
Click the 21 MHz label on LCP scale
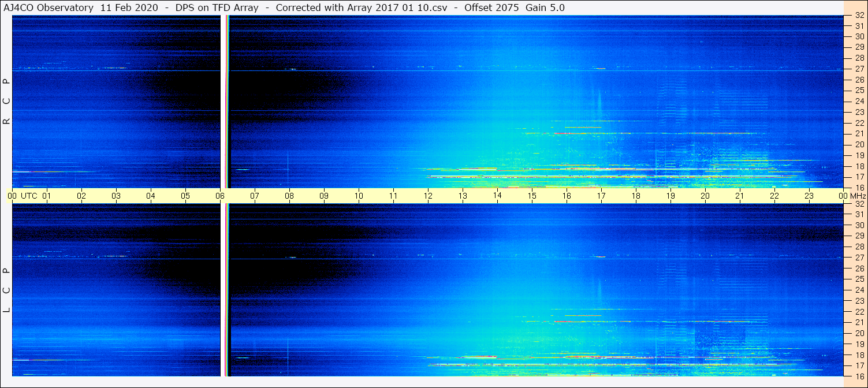[x=859, y=322]
